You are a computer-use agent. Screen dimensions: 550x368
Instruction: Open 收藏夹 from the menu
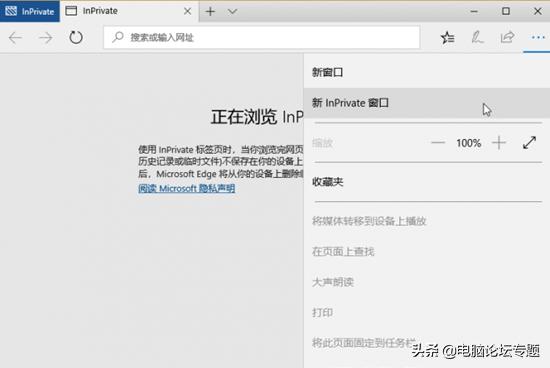[427, 182]
